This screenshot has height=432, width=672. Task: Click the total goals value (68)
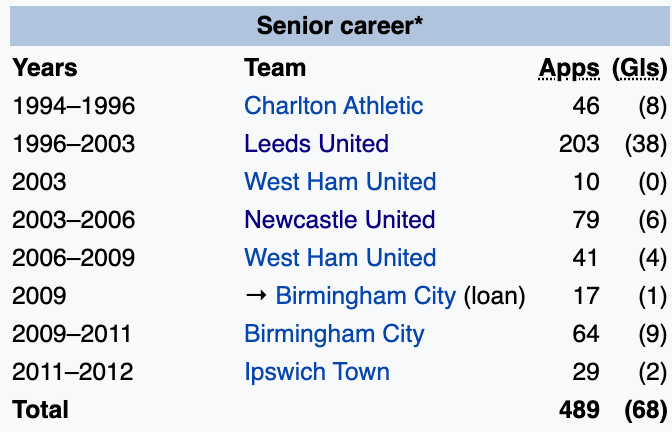tap(645, 410)
